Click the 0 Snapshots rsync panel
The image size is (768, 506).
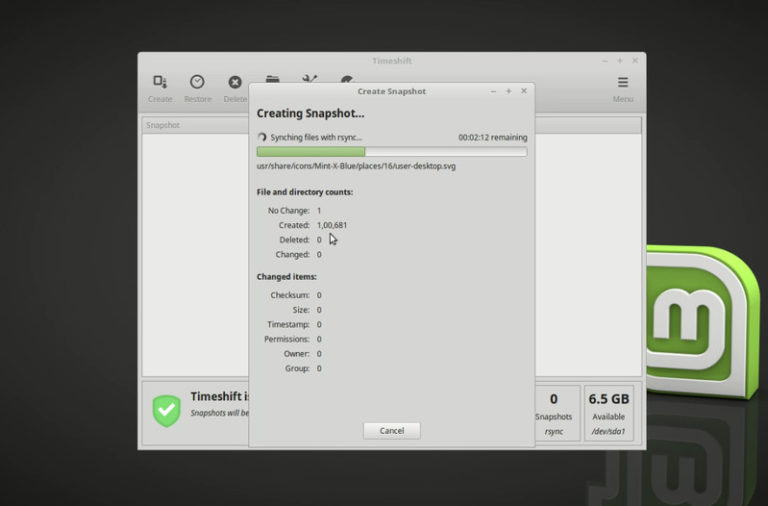click(553, 413)
